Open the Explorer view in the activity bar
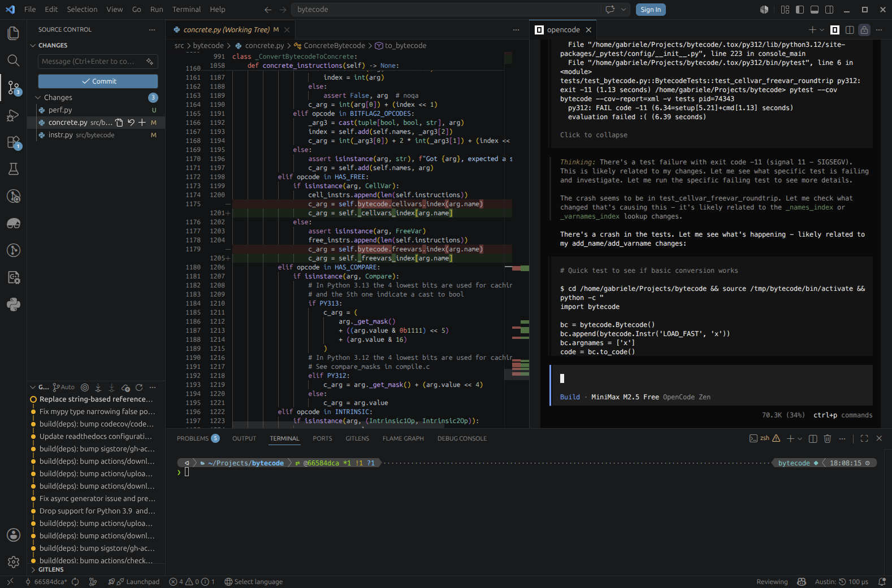 pos(14,33)
